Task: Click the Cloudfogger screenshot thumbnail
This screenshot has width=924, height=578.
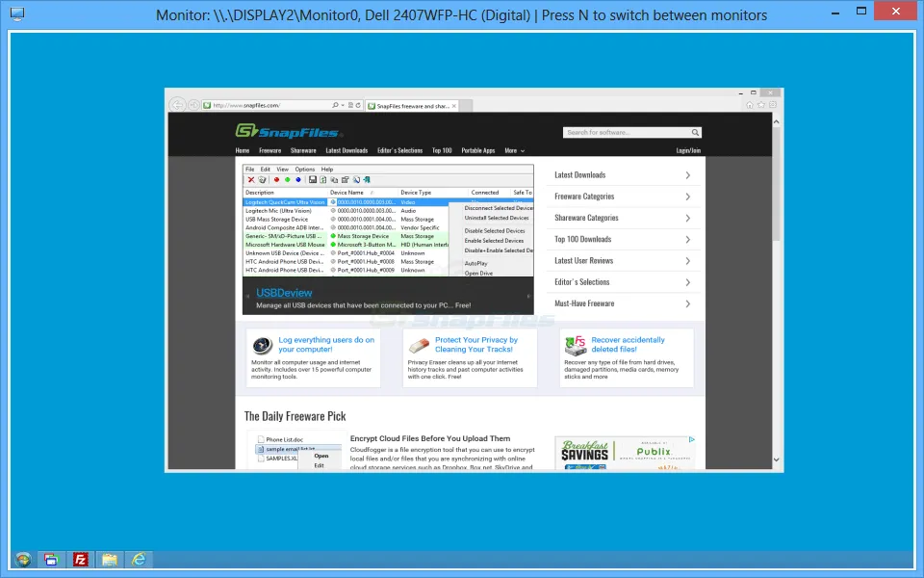Action: [298, 450]
